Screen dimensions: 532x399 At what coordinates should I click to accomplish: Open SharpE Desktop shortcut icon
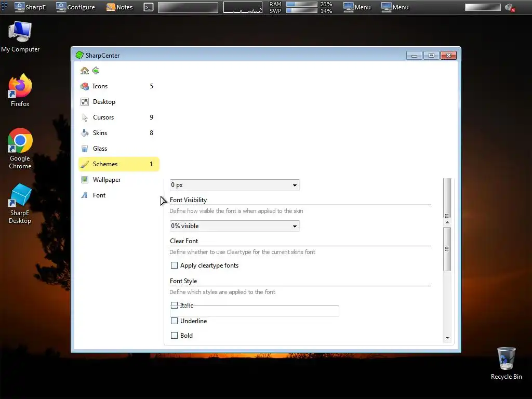point(20,204)
